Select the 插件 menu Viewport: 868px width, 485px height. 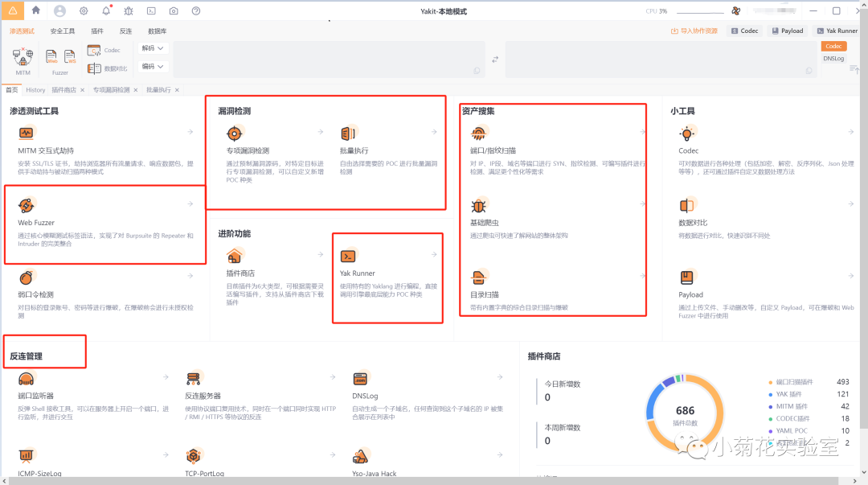pyautogui.click(x=97, y=31)
